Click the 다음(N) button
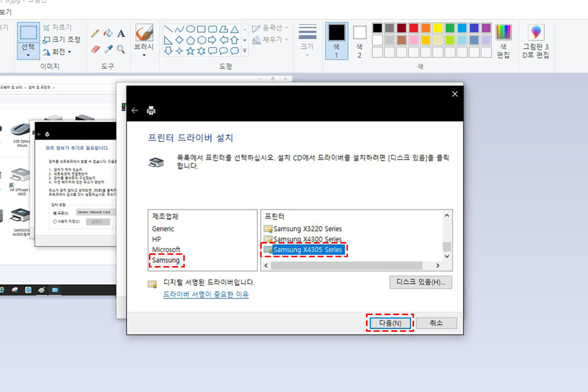 click(x=390, y=323)
